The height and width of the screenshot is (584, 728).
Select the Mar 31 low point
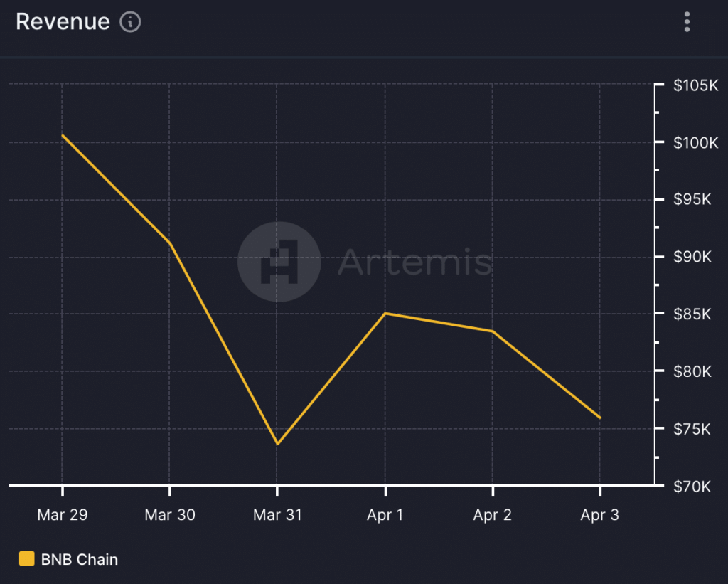click(x=277, y=444)
